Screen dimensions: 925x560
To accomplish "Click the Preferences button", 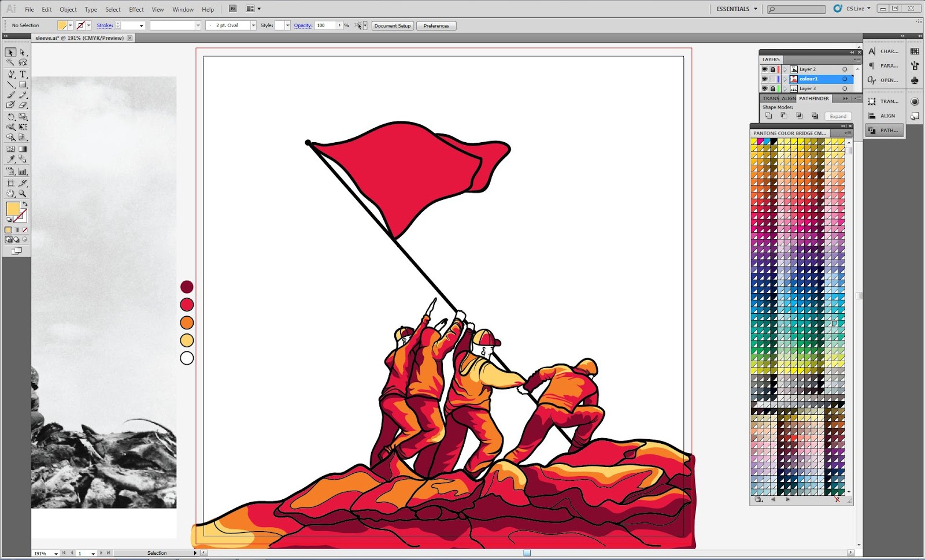I will pos(436,25).
